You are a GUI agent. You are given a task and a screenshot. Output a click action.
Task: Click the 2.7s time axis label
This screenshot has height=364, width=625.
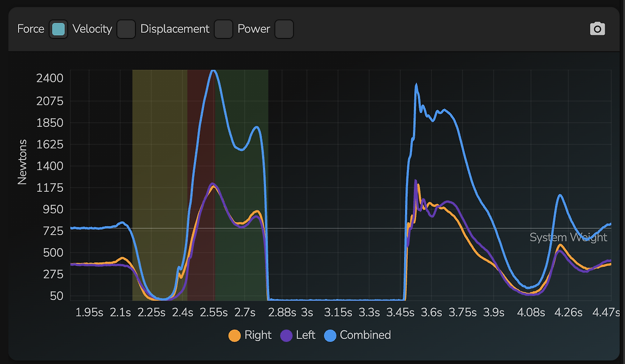[x=245, y=312]
